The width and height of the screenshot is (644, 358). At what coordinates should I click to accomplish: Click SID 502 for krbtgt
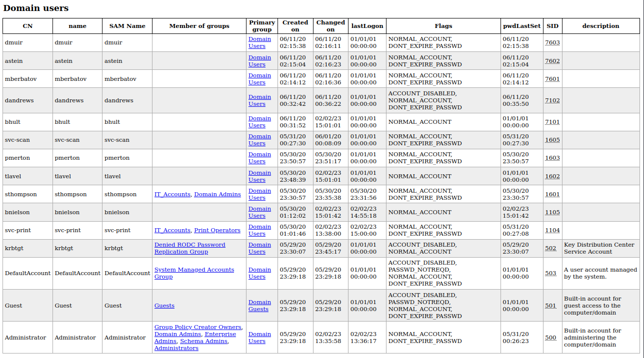click(550, 248)
